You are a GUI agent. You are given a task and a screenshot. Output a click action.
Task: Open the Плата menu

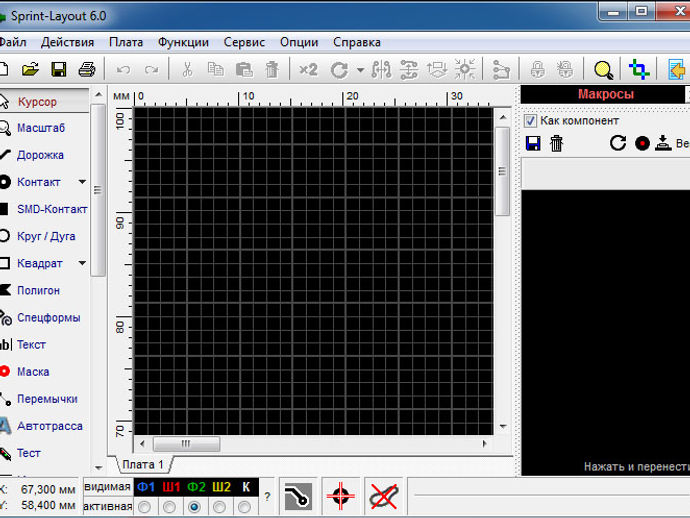(x=126, y=42)
